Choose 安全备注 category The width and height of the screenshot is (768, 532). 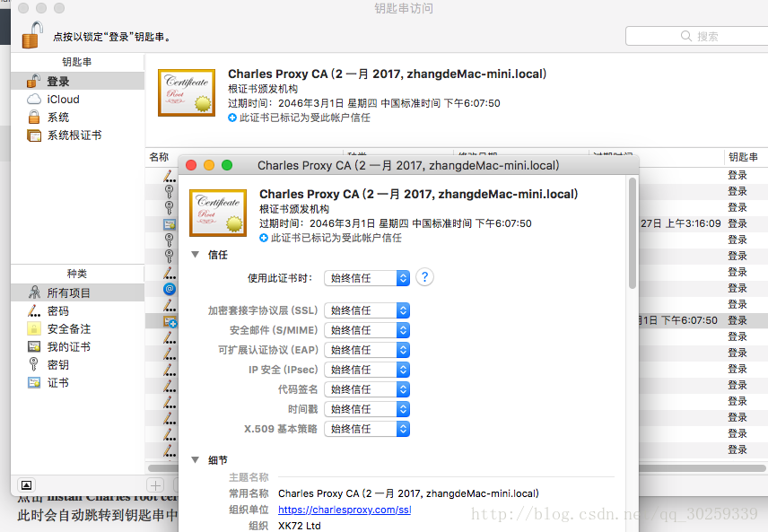[x=77, y=328]
